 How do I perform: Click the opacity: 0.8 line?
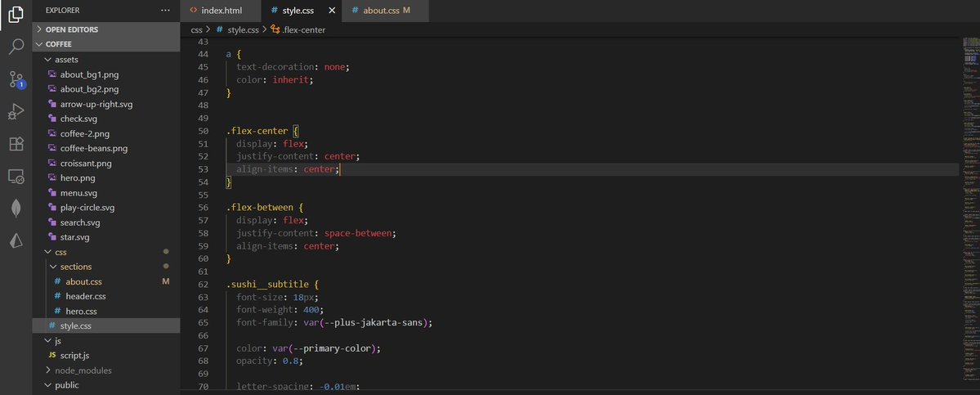[270, 361]
